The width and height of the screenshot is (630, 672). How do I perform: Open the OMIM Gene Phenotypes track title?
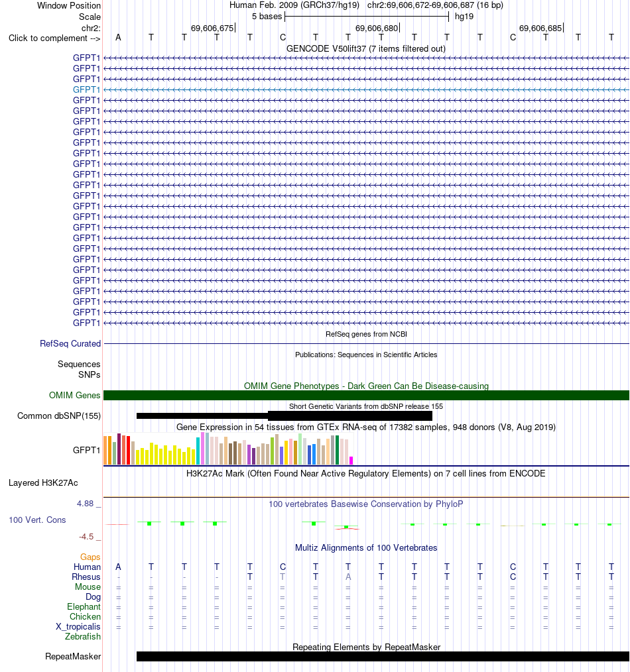click(x=366, y=386)
